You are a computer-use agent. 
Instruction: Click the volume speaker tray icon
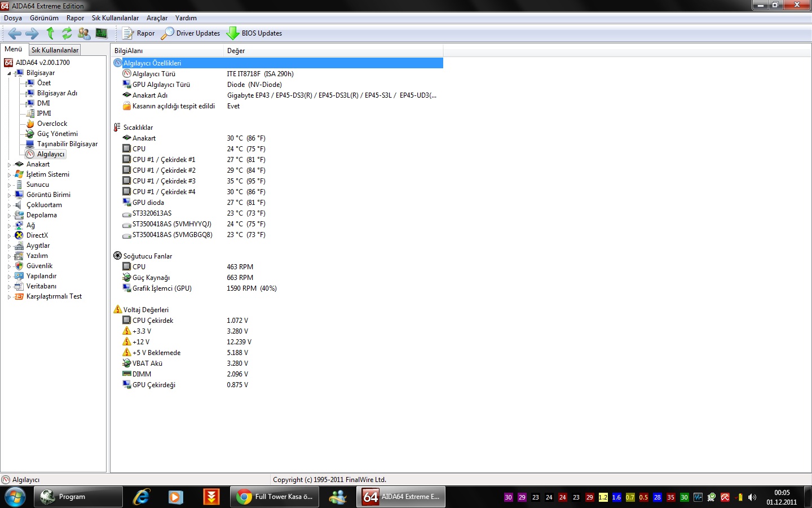[752, 497]
